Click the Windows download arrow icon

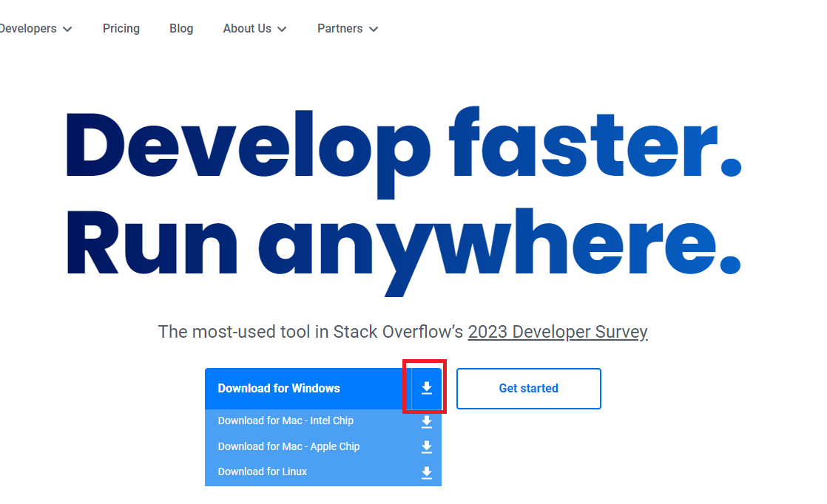[x=427, y=388]
